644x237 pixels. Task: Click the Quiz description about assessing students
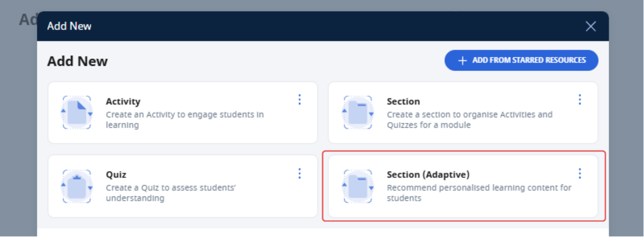[x=171, y=193]
